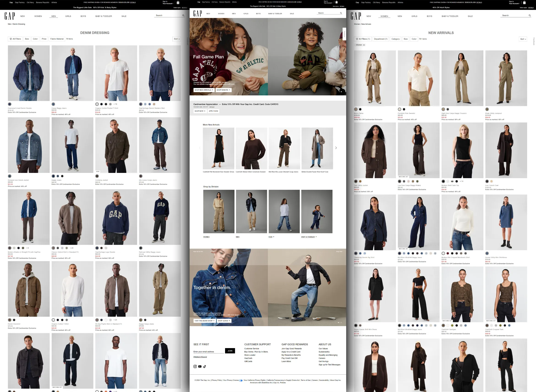The width and height of the screenshot is (536, 392).
Task: Open Gap's TikTok page from footer icon
Action: pyautogui.click(x=204, y=366)
